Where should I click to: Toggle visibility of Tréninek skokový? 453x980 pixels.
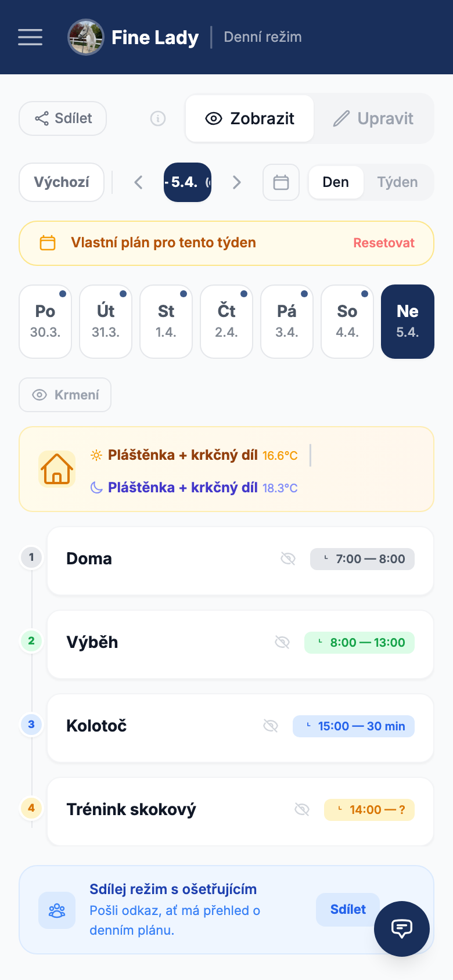pyautogui.click(x=302, y=809)
